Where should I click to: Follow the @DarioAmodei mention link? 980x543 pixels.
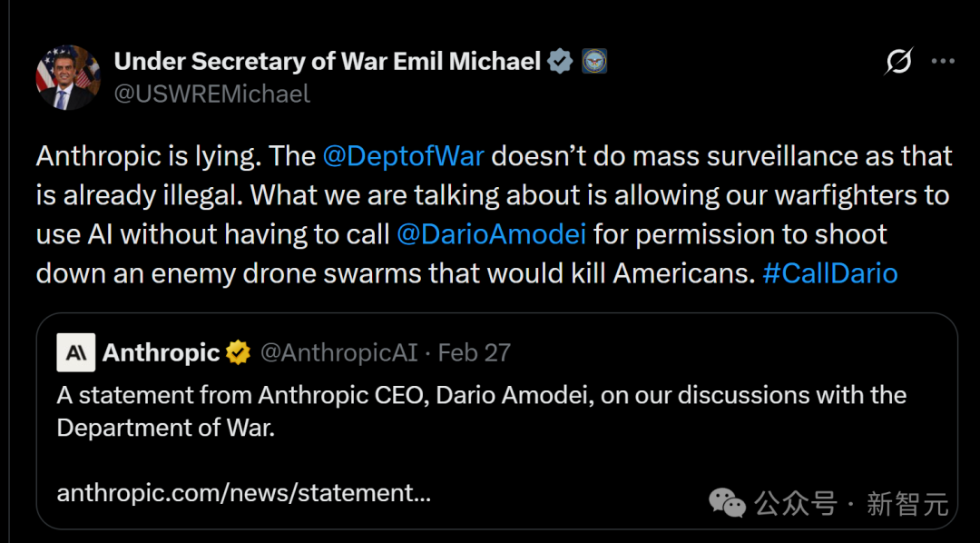[x=492, y=234]
